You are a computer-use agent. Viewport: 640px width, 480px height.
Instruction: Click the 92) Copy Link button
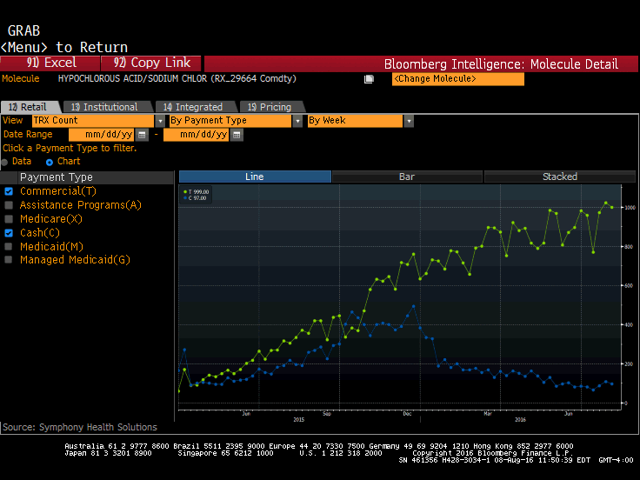pyautogui.click(x=151, y=63)
